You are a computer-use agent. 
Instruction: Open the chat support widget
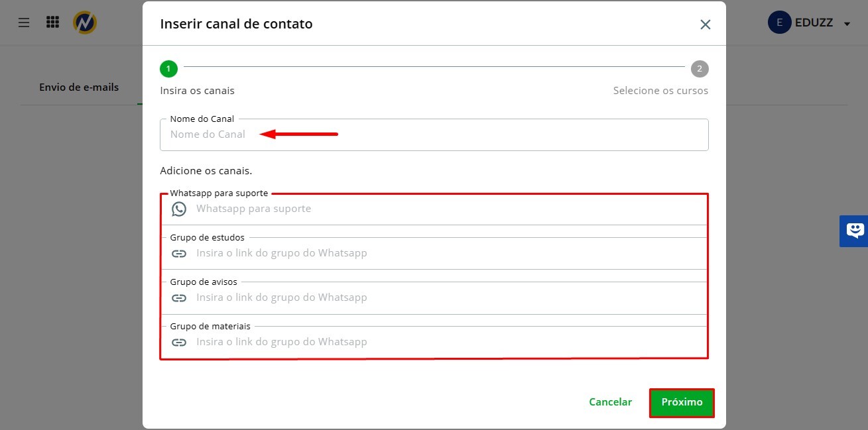(x=854, y=231)
